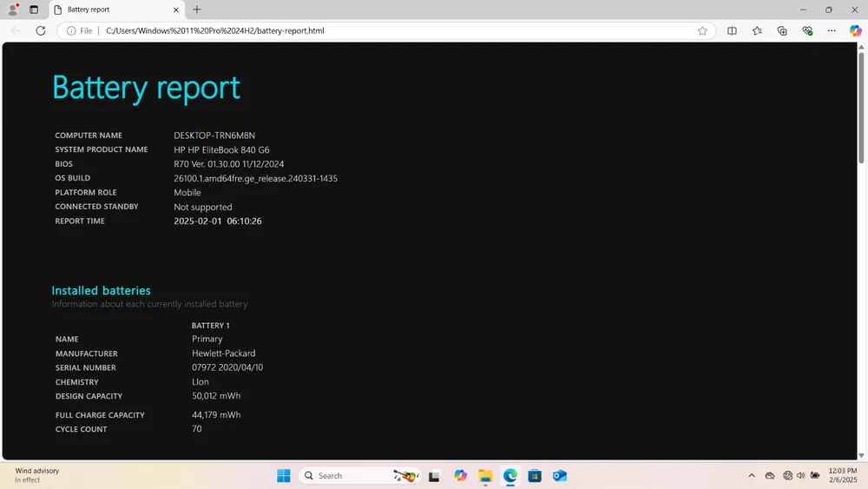
Task: Open a new browser tab
Action: (197, 10)
